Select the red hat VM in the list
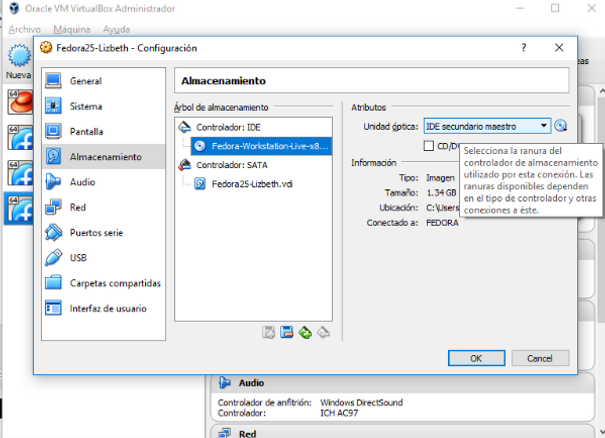The height and width of the screenshot is (438, 605). point(20,102)
